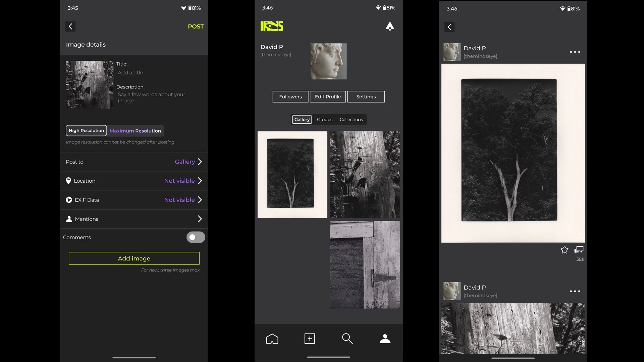Tap the add new post plus icon
644x362 pixels.
310,339
